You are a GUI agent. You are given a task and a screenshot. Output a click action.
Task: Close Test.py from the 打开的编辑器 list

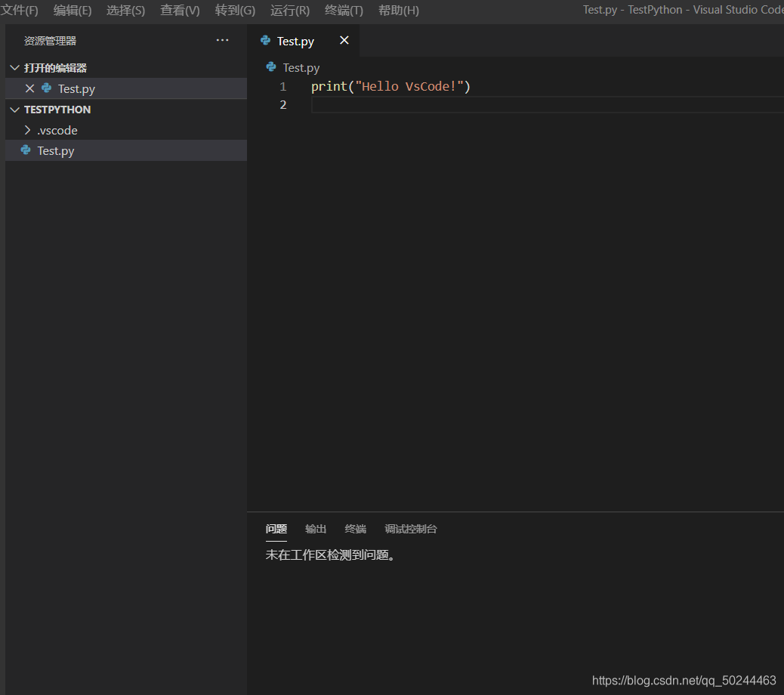(x=29, y=88)
